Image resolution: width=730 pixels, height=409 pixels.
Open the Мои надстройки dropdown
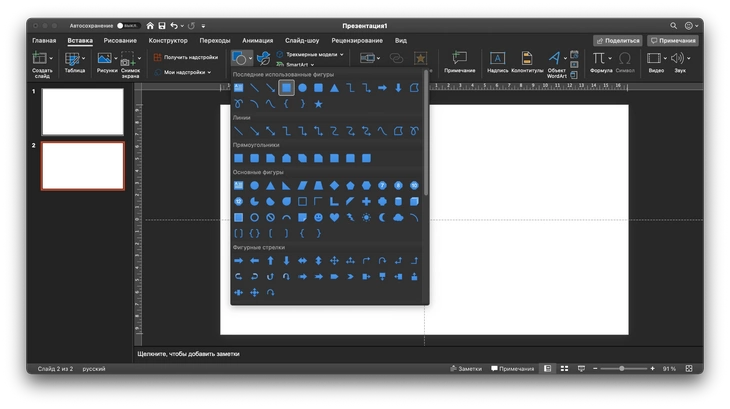click(x=182, y=72)
